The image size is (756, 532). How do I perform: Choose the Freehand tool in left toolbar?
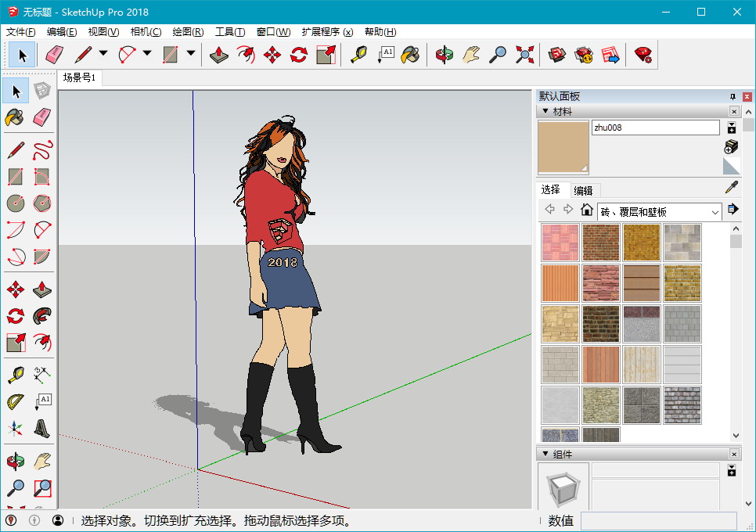42,150
